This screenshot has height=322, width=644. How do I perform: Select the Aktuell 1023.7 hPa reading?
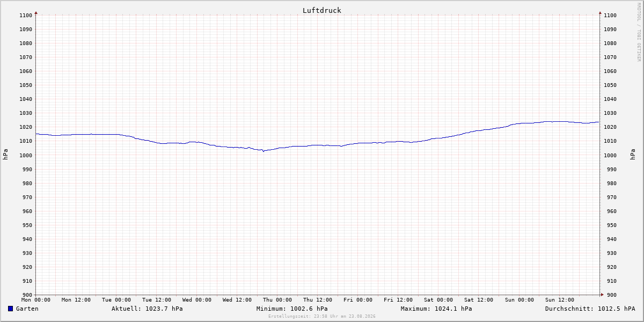point(147,309)
